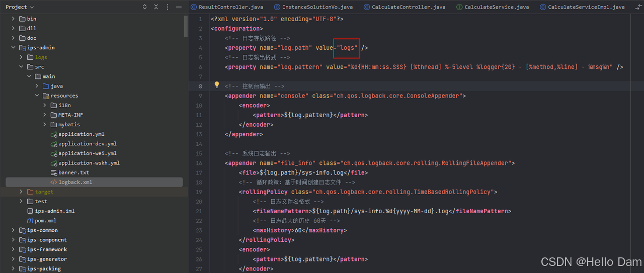Click the Collapse All icon in the Project panel
This screenshot has height=273, width=644.
pyautogui.click(x=156, y=7)
